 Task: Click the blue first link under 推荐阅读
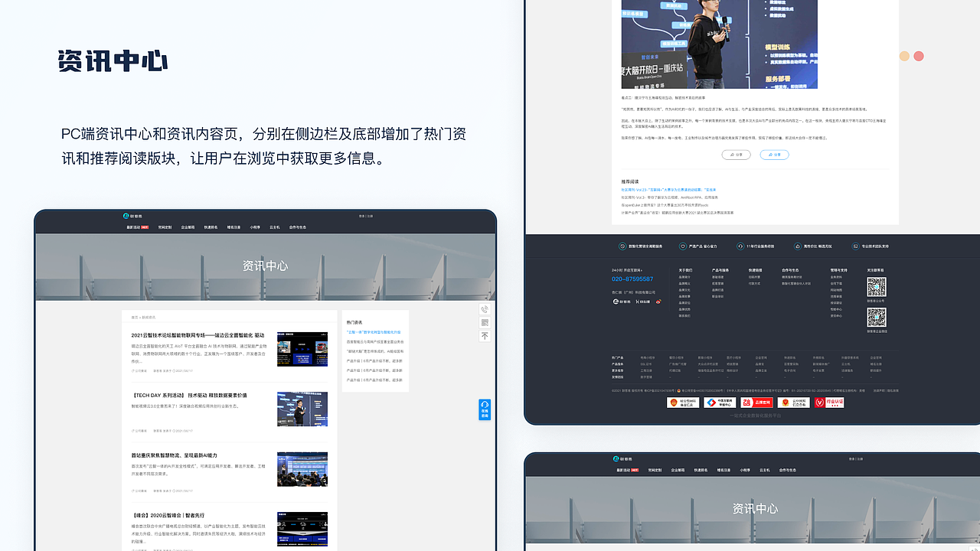668,189
